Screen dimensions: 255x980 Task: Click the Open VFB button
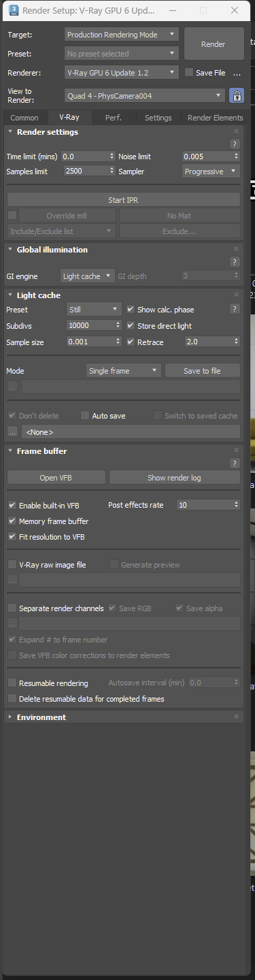click(x=56, y=478)
